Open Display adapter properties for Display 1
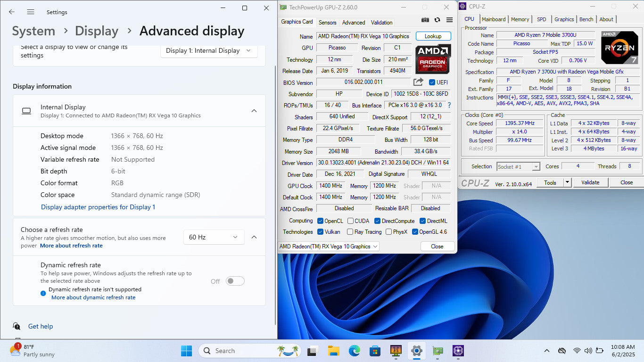Viewport: 644px width, 362px height. coord(98,207)
